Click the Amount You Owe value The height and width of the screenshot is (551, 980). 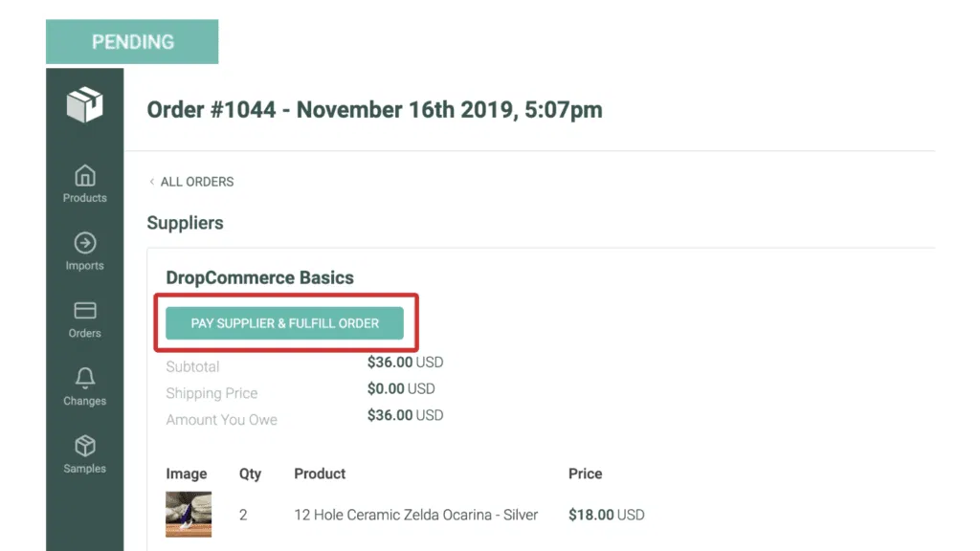[405, 415]
